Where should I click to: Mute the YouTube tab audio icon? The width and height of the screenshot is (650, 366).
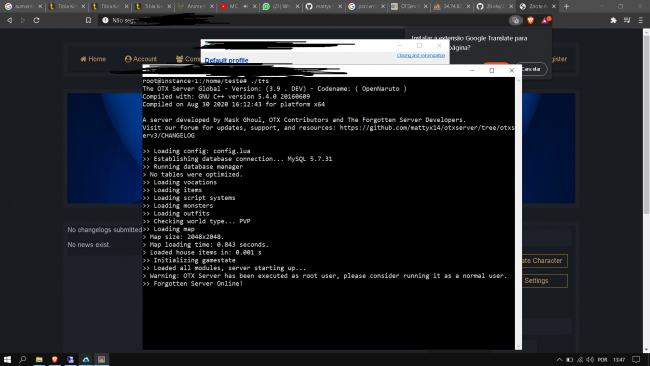point(245,6)
